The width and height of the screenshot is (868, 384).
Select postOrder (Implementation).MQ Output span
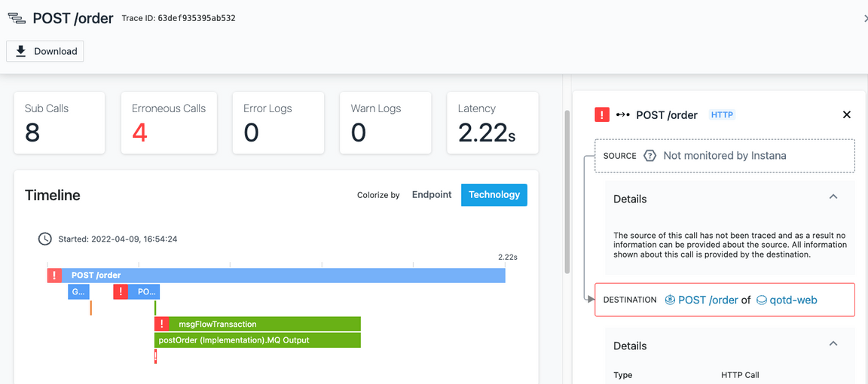(258, 340)
